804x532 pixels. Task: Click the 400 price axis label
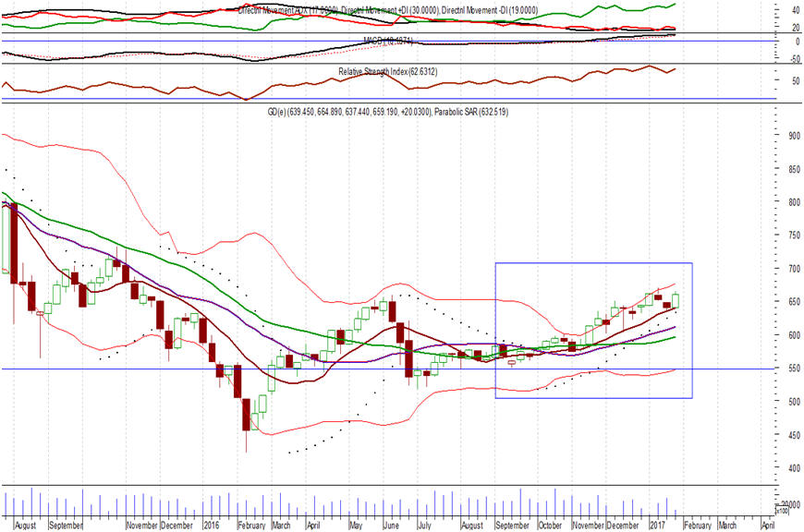[x=794, y=468]
